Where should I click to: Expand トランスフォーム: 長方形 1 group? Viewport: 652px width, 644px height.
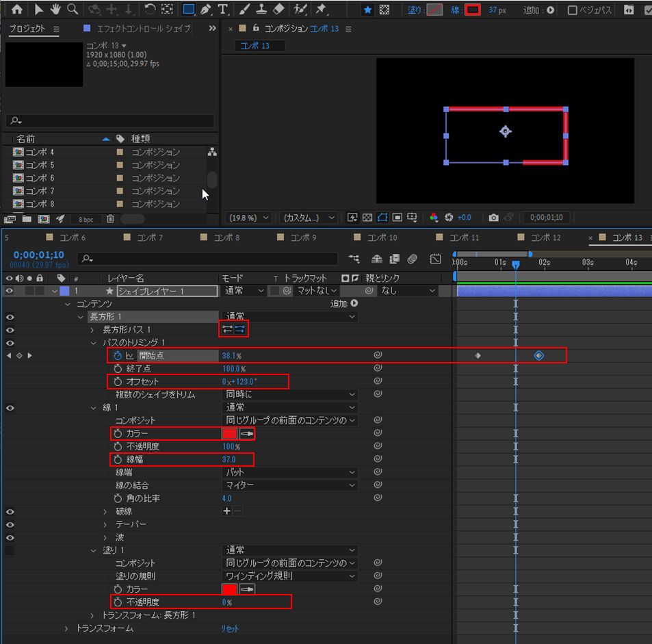[x=92, y=615]
